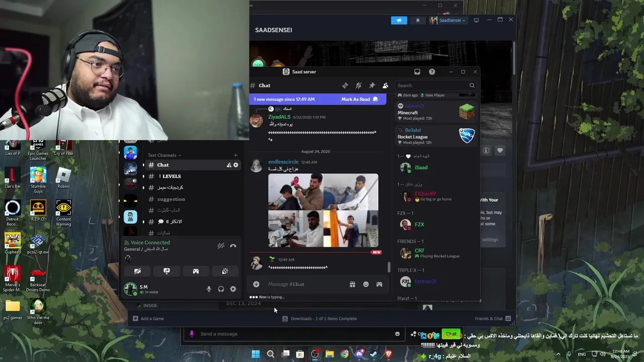
Task: Open invite people icon on Chat channel
Action: point(229,165)
